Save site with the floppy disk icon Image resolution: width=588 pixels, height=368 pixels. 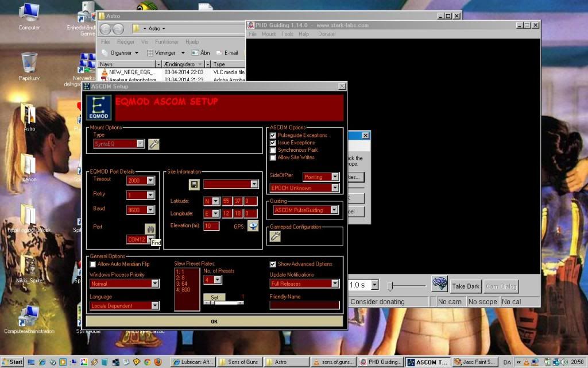194,185
